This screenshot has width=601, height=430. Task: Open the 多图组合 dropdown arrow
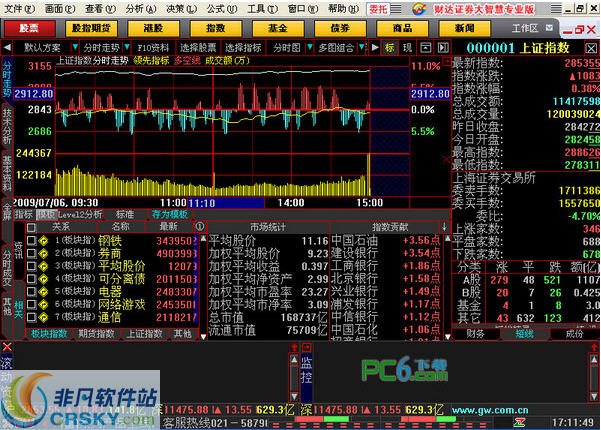[x=361, y=48]
